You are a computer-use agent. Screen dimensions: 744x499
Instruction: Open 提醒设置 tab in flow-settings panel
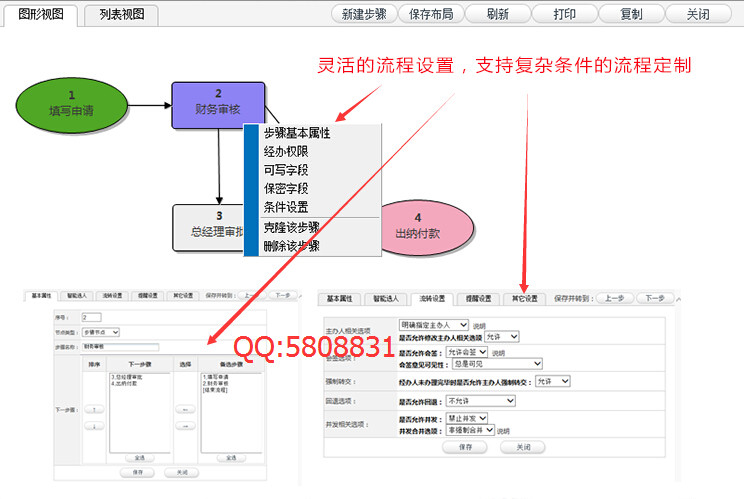point(478,299)
